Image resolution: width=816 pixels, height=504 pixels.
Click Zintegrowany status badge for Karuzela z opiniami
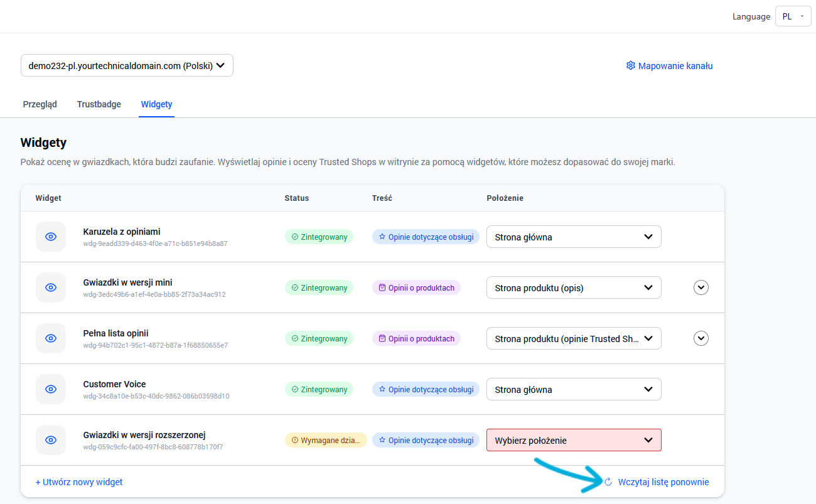coord(319,237)
